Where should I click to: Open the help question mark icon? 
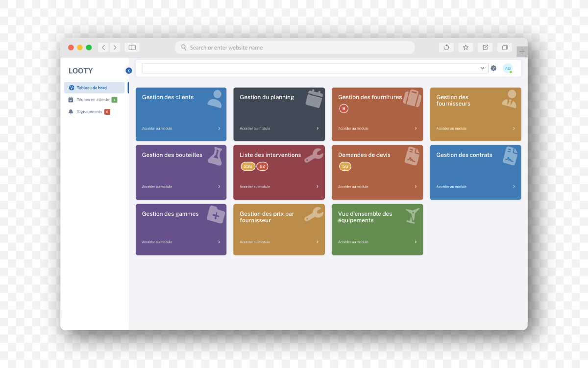point(493,68)
